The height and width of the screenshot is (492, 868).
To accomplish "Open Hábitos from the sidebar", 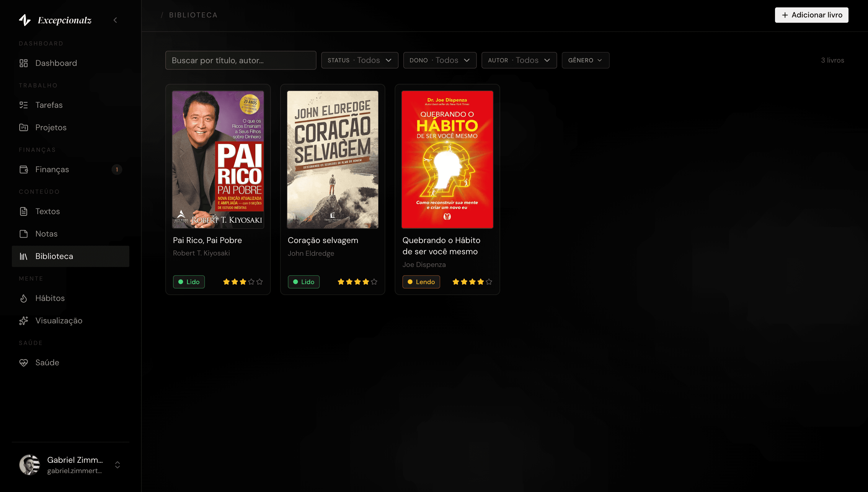I will (71, 298).
